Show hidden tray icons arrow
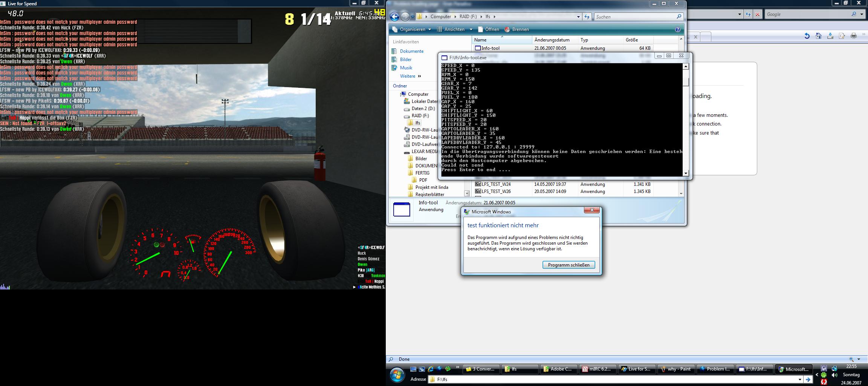868x386 pixels. point(817,375)
